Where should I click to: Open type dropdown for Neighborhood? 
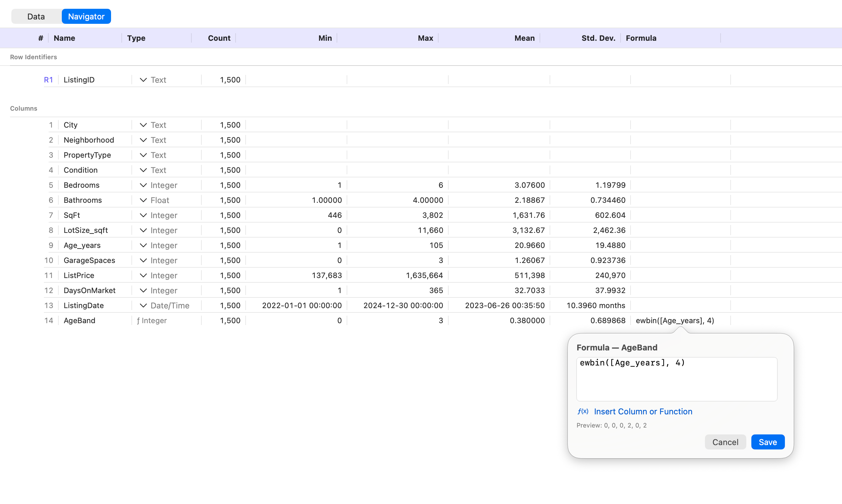pos(143,140)
